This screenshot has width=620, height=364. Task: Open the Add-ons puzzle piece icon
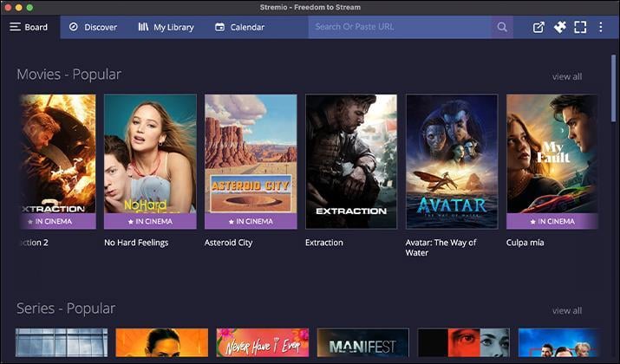click(x=559, y=27)
